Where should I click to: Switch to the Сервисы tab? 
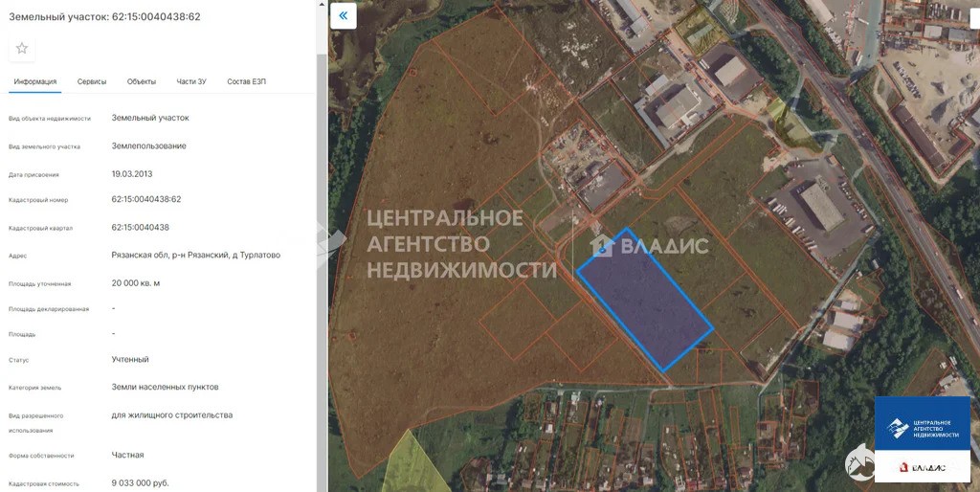92,82
